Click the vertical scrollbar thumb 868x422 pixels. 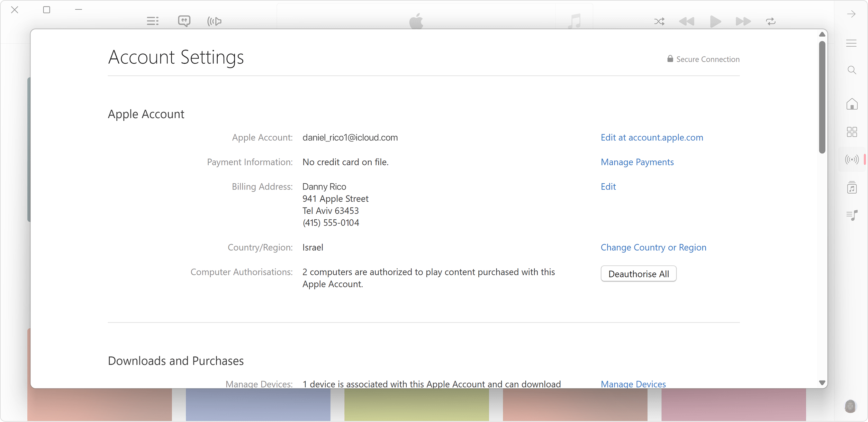pos(822,97)
